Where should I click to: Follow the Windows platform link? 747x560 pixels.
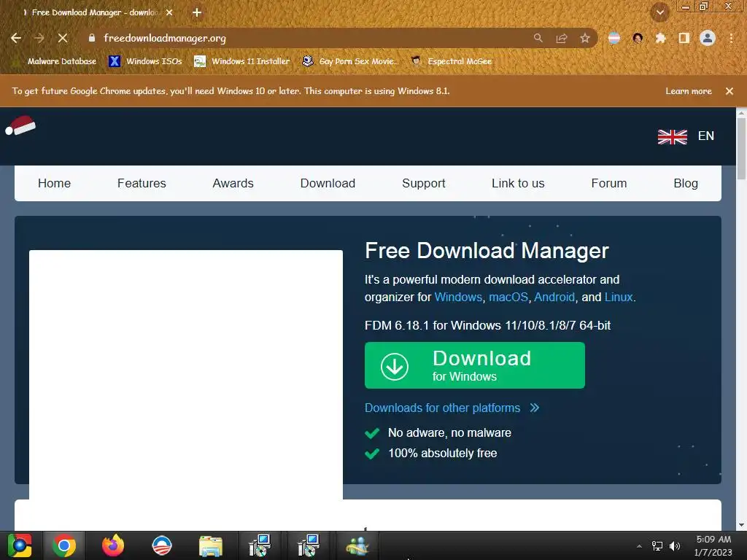[x=458, y=297]
